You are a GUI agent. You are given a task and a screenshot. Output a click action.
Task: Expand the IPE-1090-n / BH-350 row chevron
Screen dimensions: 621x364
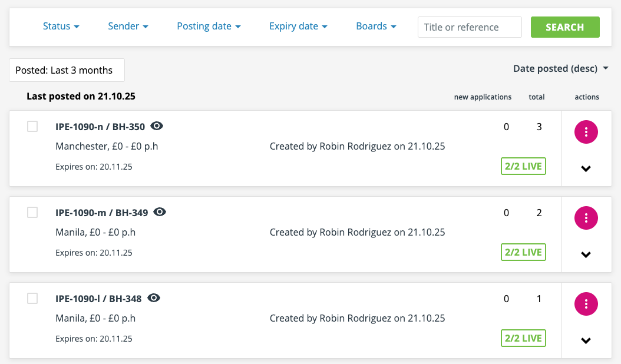(x=586, y=169)
